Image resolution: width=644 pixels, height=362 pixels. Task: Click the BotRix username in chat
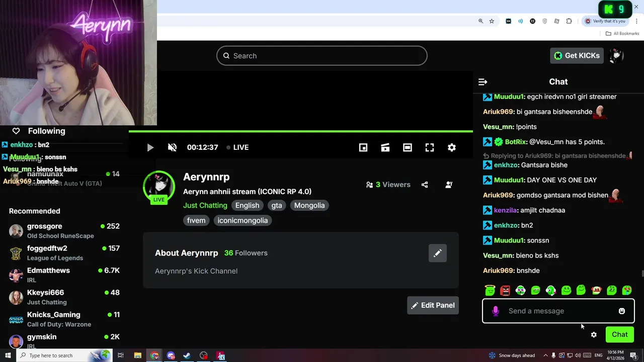click(x=515, y=142)
